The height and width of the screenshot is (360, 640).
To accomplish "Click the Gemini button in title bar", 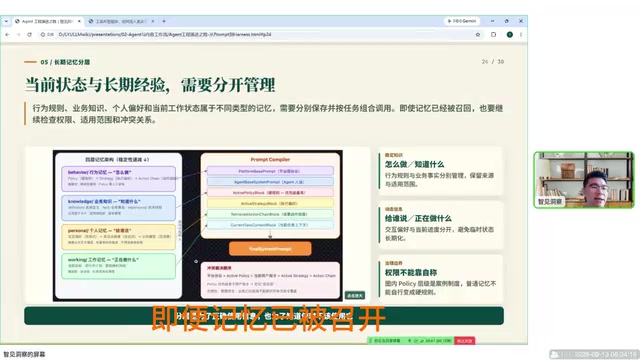I will (x=462, y=21).
